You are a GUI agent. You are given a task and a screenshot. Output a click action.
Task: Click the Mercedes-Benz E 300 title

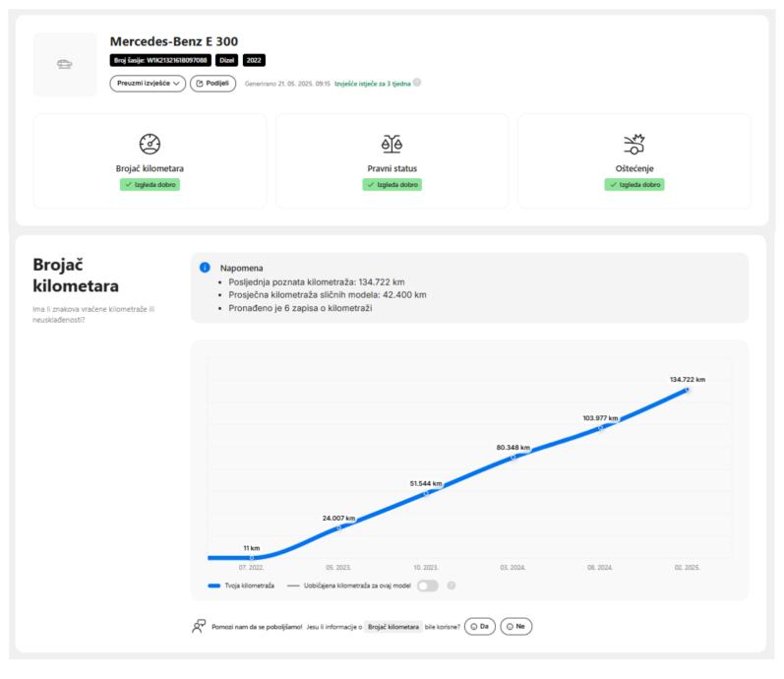[174, 41]
